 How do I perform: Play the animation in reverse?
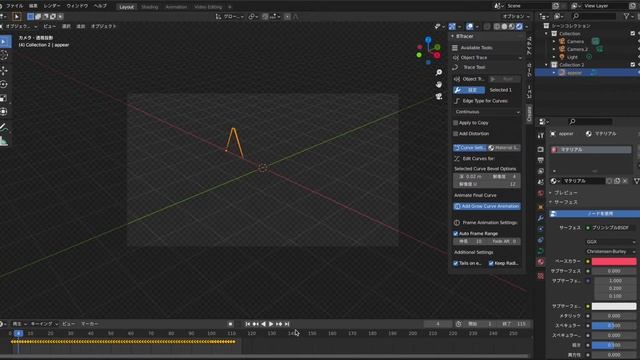[x=263, y=324]
